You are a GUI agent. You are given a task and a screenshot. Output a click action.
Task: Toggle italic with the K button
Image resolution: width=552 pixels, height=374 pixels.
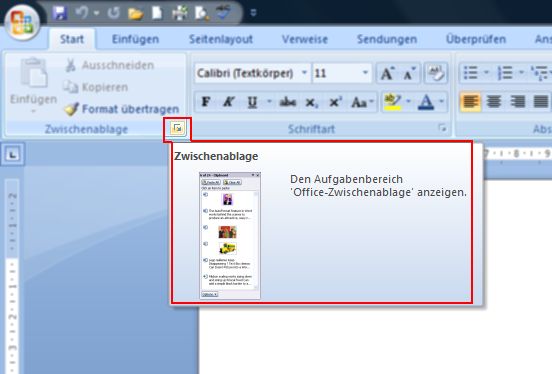(229, 102)
